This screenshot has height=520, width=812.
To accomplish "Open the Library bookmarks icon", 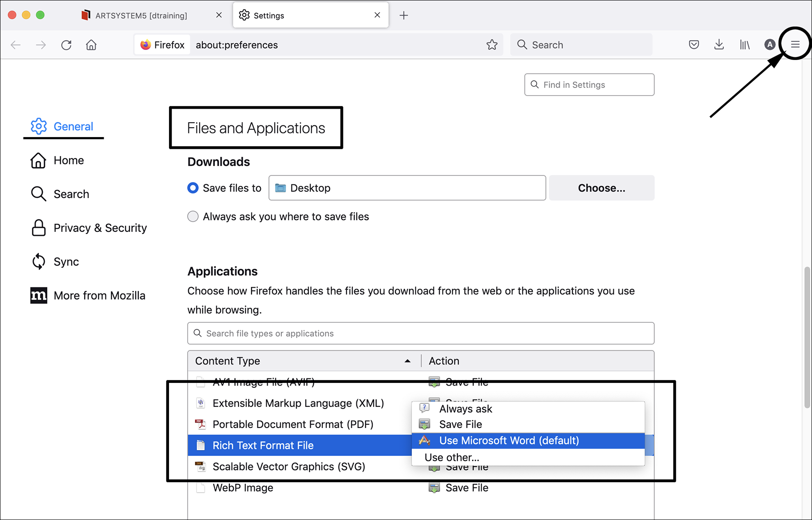I will pos(744,45).
